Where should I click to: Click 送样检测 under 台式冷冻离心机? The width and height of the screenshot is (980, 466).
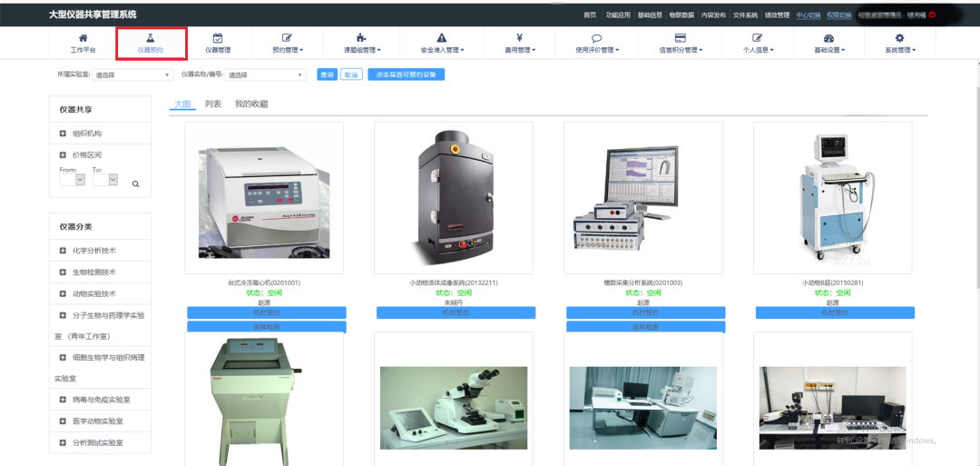pyautogui.click(x=267, y=327)
